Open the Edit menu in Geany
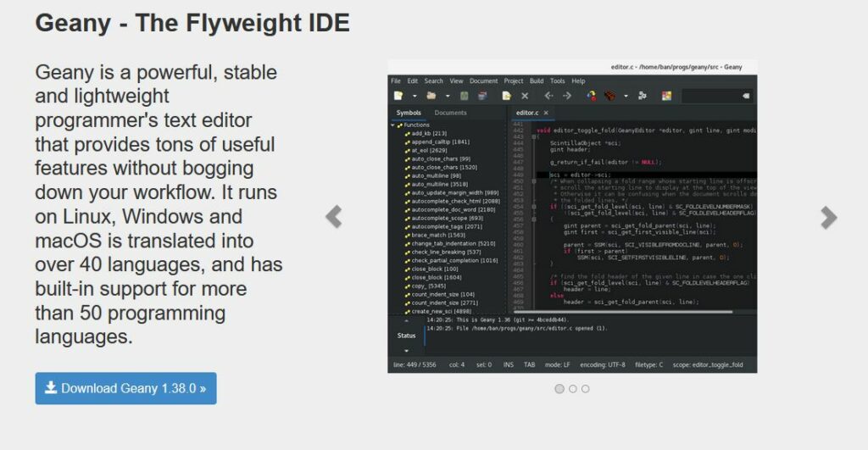Viewport: 868px width, 450px height. tap(413, 81)
